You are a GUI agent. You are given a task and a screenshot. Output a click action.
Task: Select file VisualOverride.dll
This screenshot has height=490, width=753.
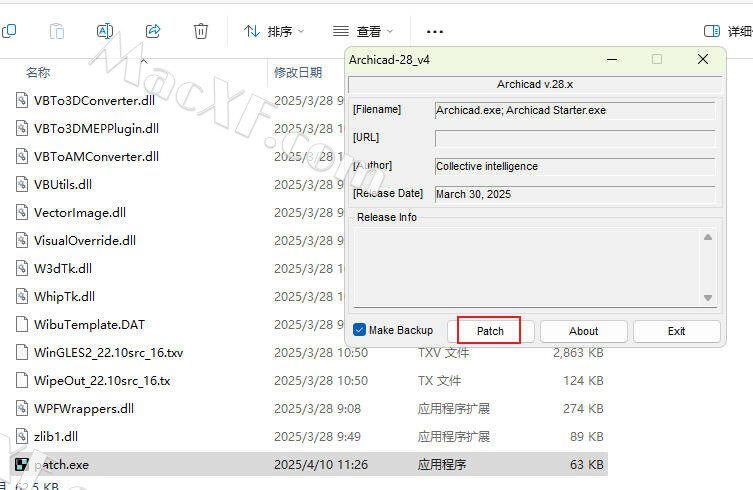coord(85,240)
